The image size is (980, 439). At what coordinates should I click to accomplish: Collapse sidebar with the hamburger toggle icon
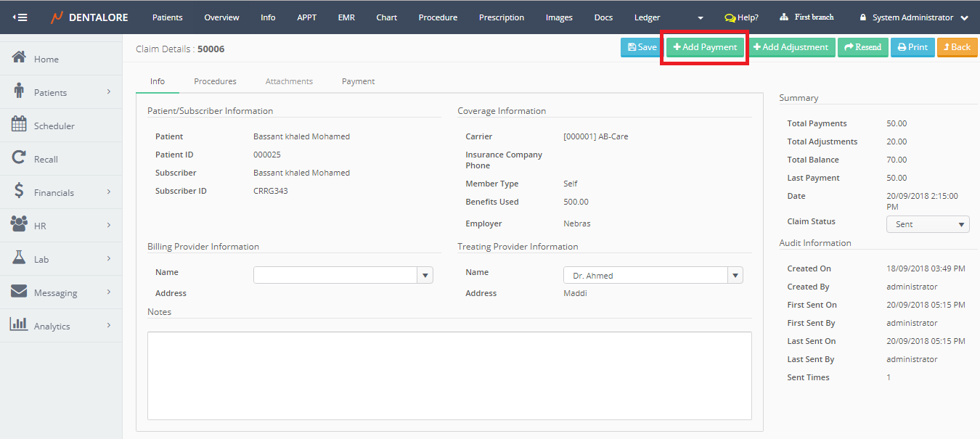pyautogui.click(x=20, y=17)
